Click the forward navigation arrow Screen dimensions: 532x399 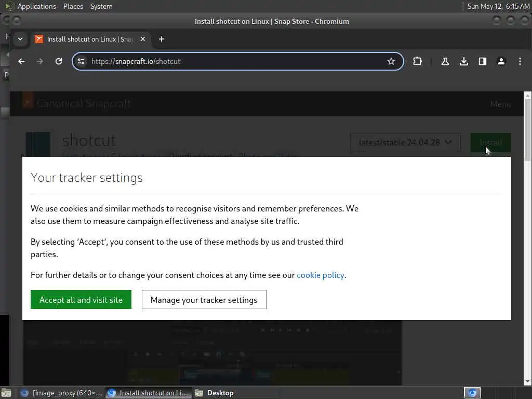coord(40,61)
